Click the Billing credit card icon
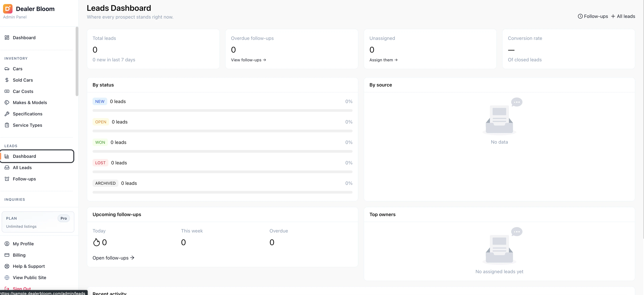 (7, 255)
